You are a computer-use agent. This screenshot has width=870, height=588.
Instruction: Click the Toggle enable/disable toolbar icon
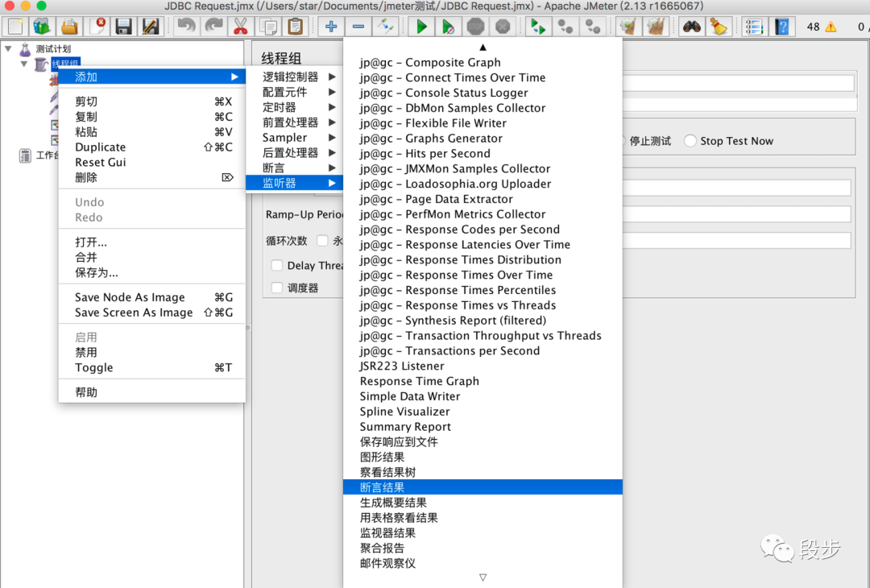click(386, 26)
